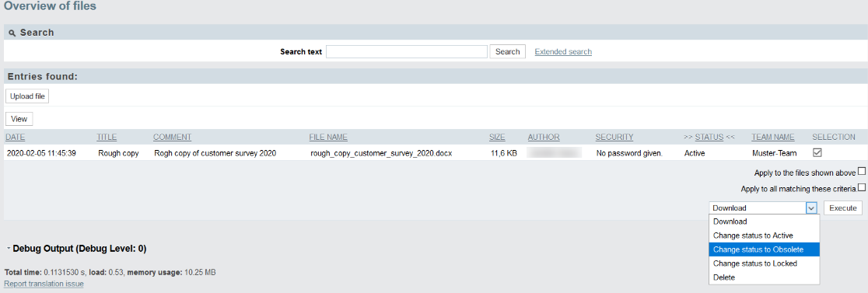Viewport: 868px width, 293px height.
Task: Choose 'Change status to Locked' option
Action: tap(764, 263)
